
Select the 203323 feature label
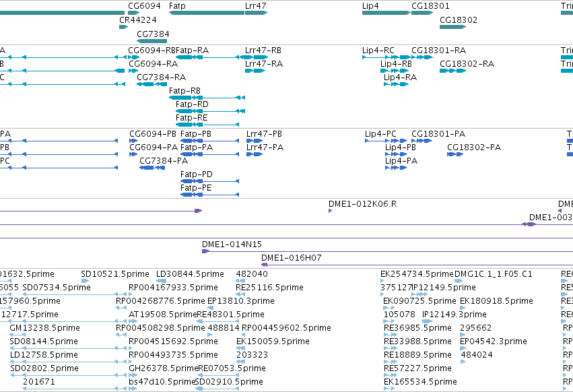(x=252, y=355)
